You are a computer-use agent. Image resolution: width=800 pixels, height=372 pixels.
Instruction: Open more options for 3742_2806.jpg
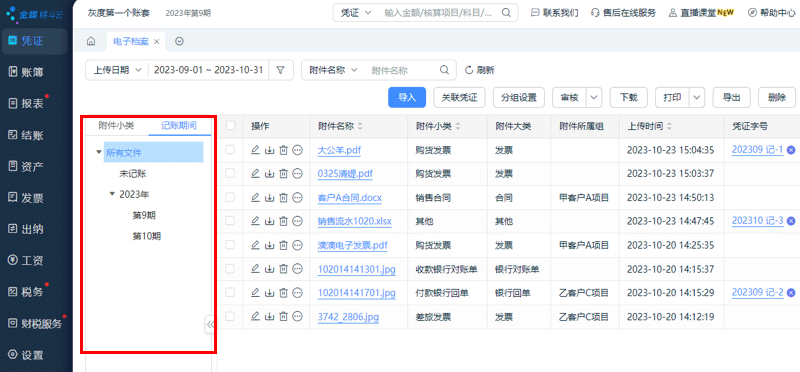click(x=297, y=316)
